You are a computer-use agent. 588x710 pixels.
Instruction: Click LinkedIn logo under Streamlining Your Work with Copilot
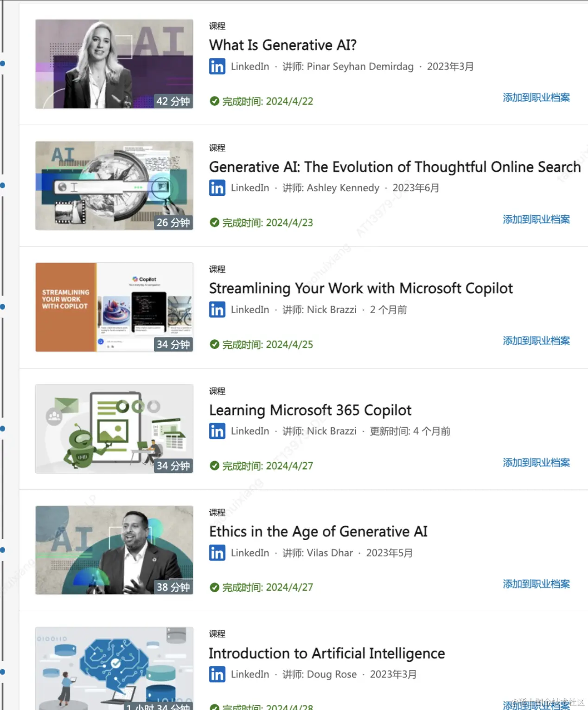[x=217, y=310]
